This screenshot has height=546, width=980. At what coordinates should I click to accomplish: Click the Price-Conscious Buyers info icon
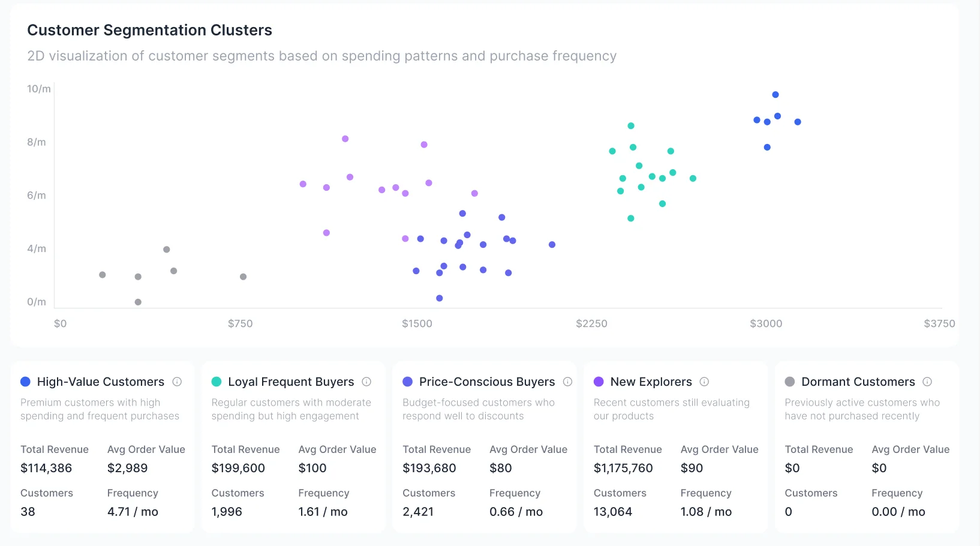click(567, 382)
